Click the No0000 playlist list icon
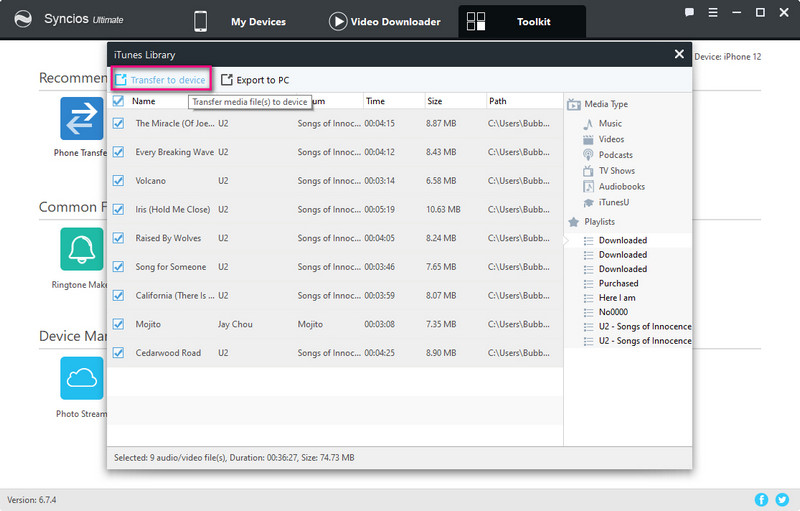800x511 pixels. [x=588, y=312]
